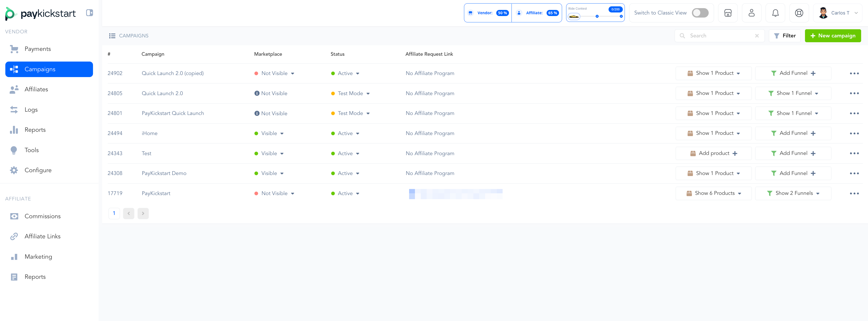The width and height of the screenshot is (868, 321).
Task: Expand Show 6 Products for PayKickstart
Action: pyautogui.click(x=713, y=193)
